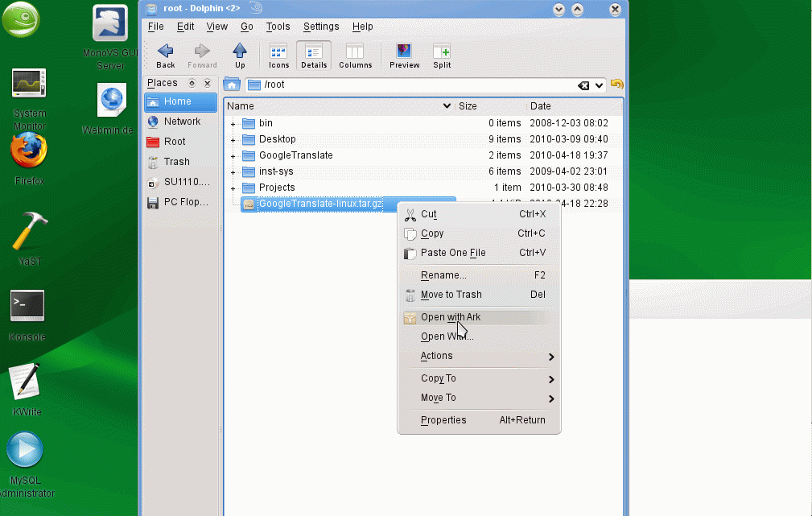Go back with the Back arrow

(x=165, y=56)
